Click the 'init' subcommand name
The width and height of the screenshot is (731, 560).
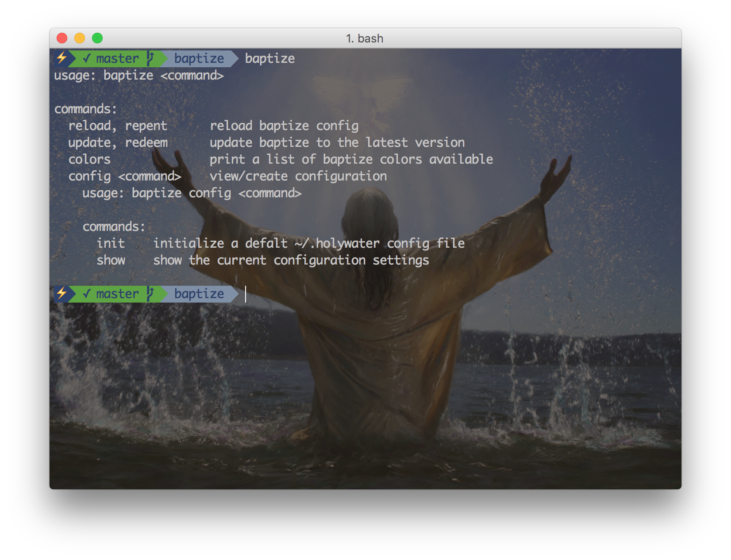point(111,243)
